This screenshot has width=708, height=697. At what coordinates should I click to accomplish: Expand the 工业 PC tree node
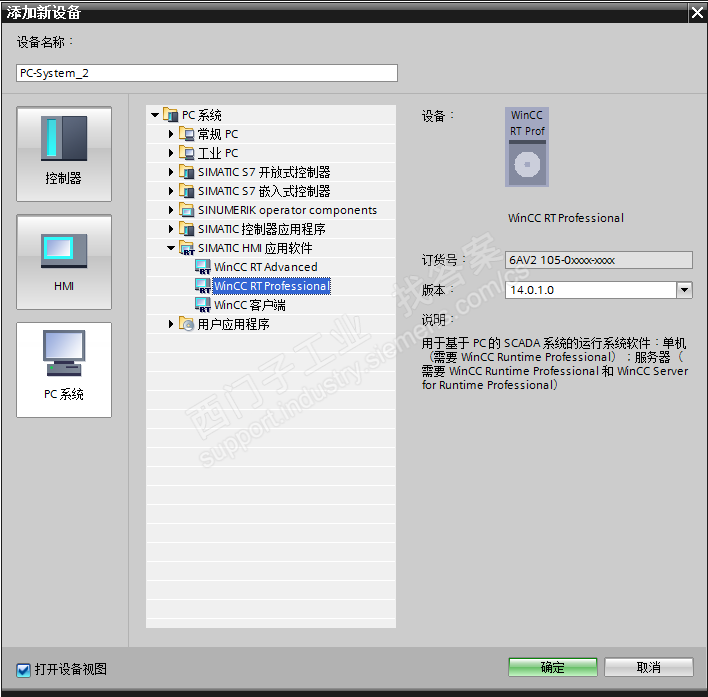[x=171, y=153]
